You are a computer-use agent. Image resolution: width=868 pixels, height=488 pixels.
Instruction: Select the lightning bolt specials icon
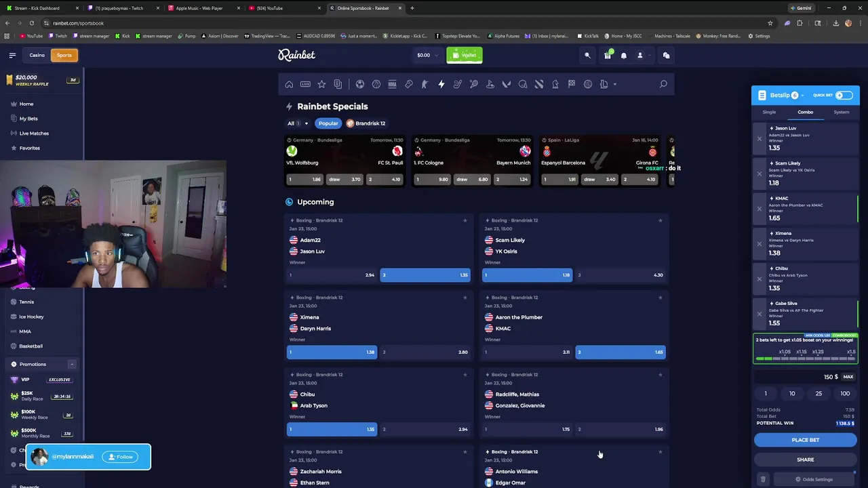(x=441, y=84)
